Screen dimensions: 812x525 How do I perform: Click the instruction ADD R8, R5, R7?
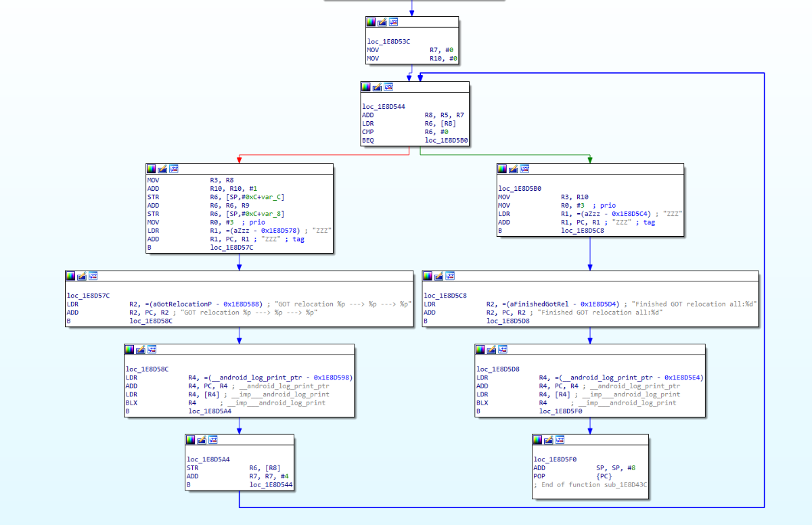coord(413,115)
